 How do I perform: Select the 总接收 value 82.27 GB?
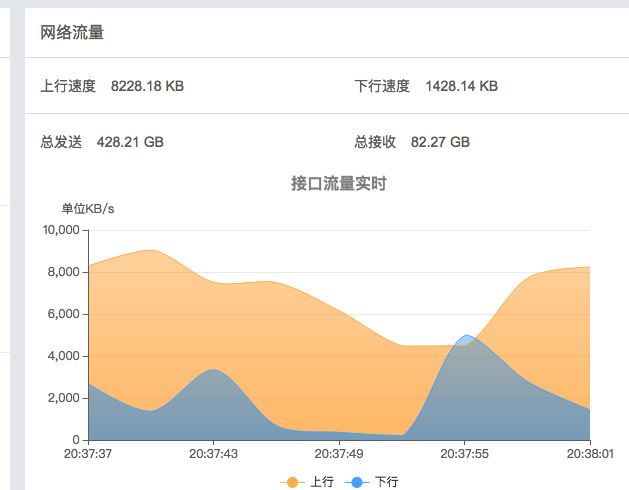[x=440, y=142]
